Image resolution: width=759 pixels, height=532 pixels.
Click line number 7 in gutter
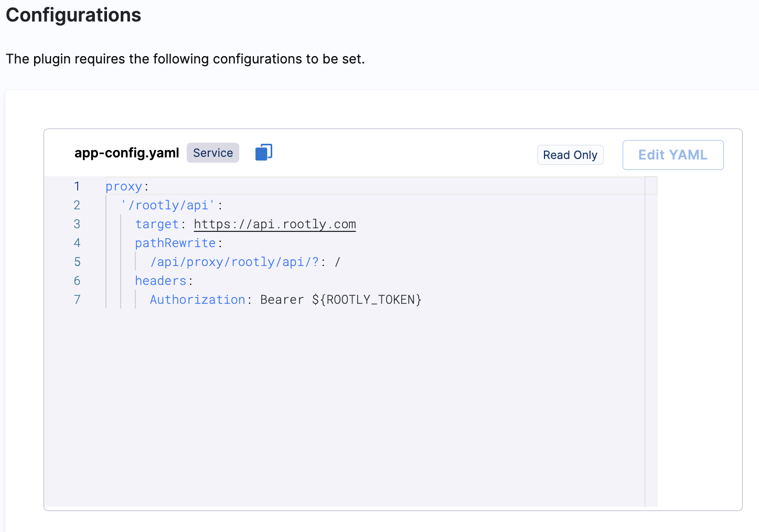click(77, 300)
